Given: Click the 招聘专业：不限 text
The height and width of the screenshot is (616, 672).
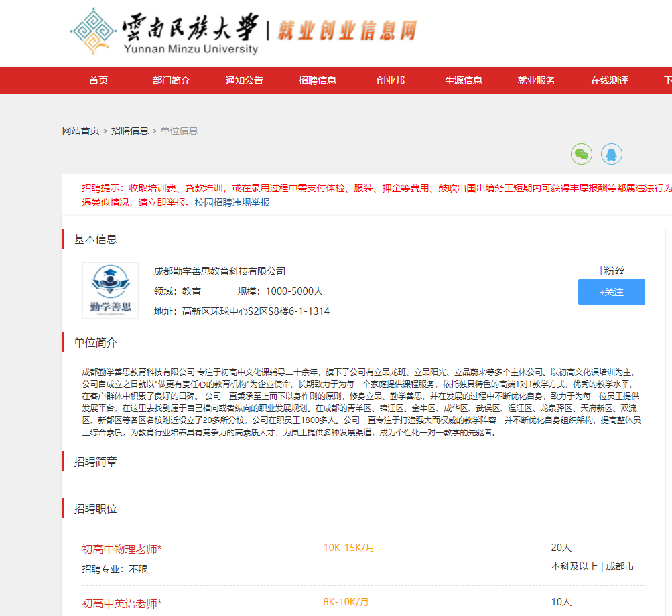Looking at the screenshot, I should coord(115,569).
